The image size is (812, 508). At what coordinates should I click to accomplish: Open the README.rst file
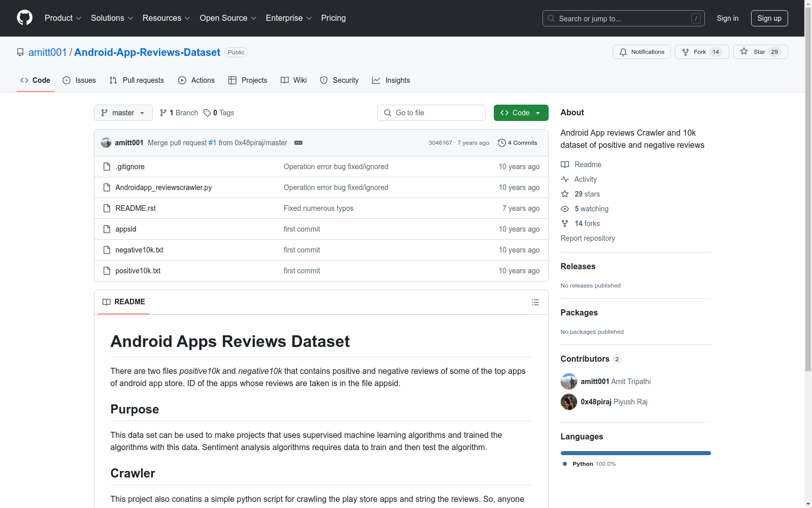tap(136, 208)
